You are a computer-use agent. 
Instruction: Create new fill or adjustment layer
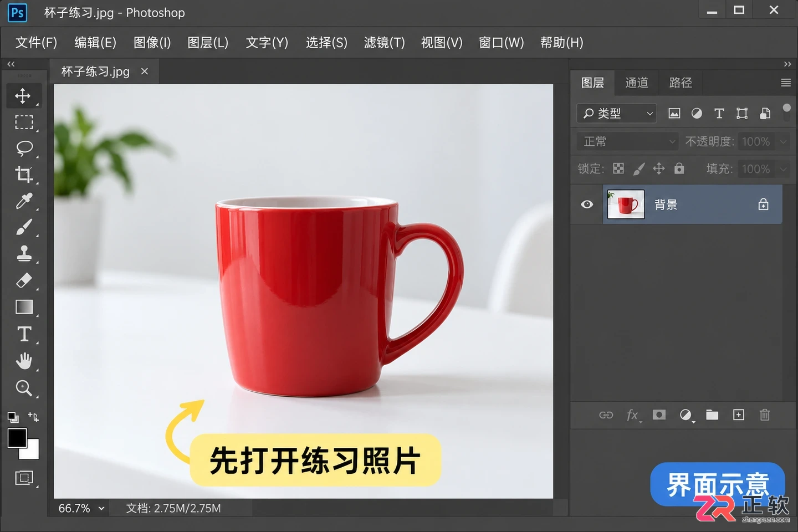coord(686,415)
